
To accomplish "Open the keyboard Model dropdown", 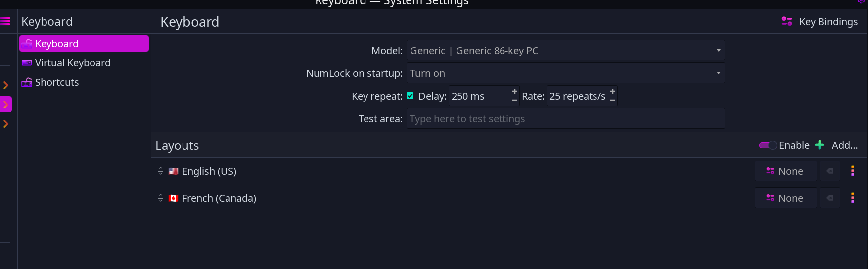I will 565,51.
